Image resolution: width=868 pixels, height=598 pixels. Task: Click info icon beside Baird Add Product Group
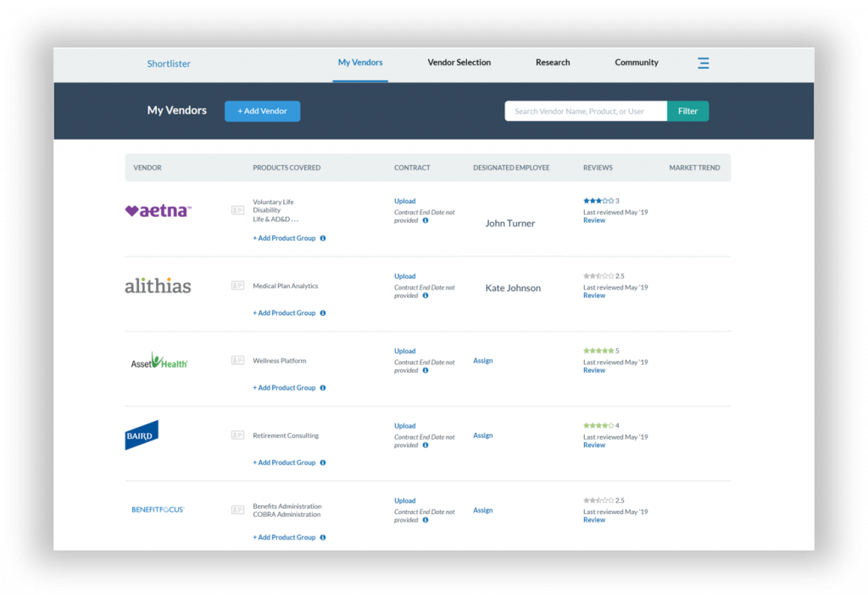tap(323, 462)
